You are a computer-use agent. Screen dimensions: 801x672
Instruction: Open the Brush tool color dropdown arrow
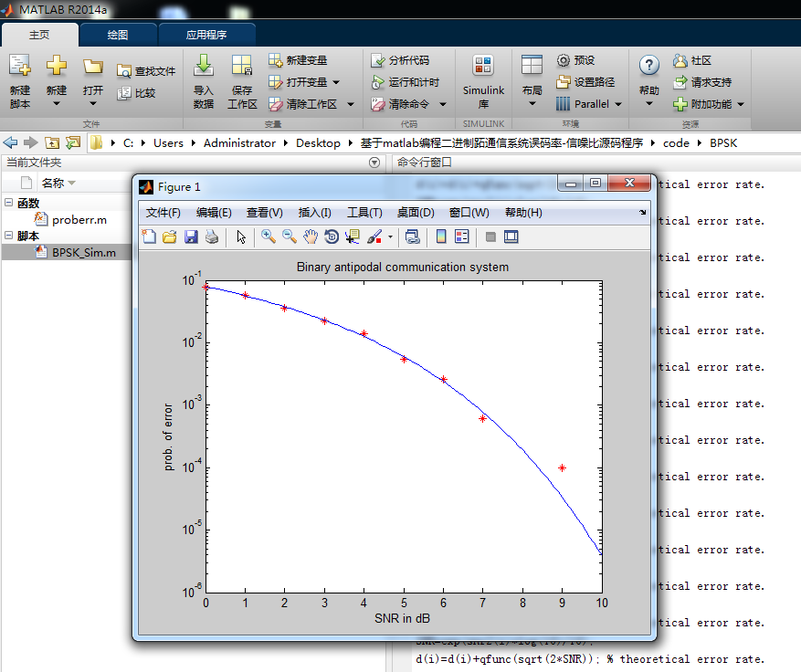tap(390, 237)
